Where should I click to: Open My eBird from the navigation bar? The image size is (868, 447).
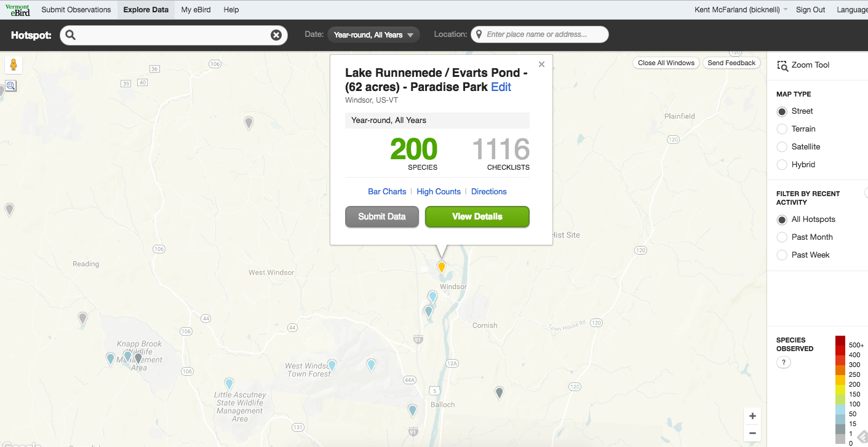tap(195, 9)
